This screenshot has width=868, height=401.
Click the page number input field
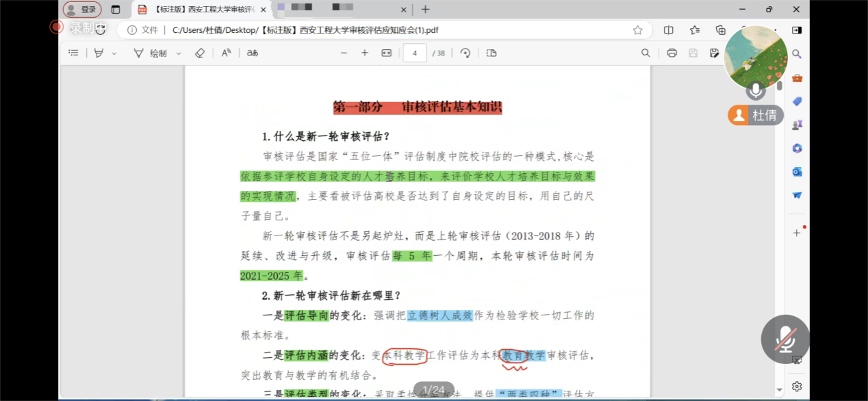pos(415,53)
